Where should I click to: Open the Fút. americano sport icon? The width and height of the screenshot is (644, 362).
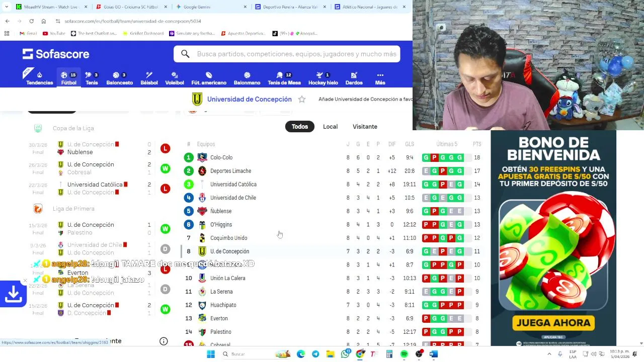coord(209,78)
